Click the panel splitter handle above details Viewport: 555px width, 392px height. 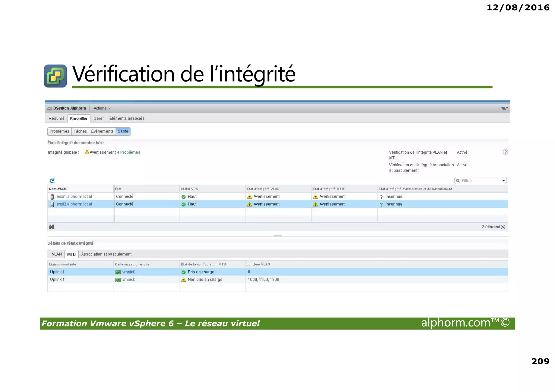(278, 236)
